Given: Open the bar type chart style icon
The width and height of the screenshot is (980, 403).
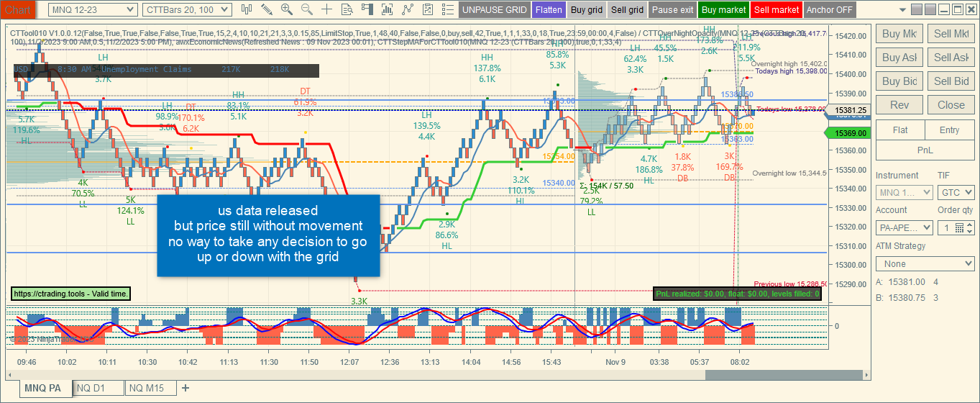Looking at the screenshot, I should tap(247, 9).
